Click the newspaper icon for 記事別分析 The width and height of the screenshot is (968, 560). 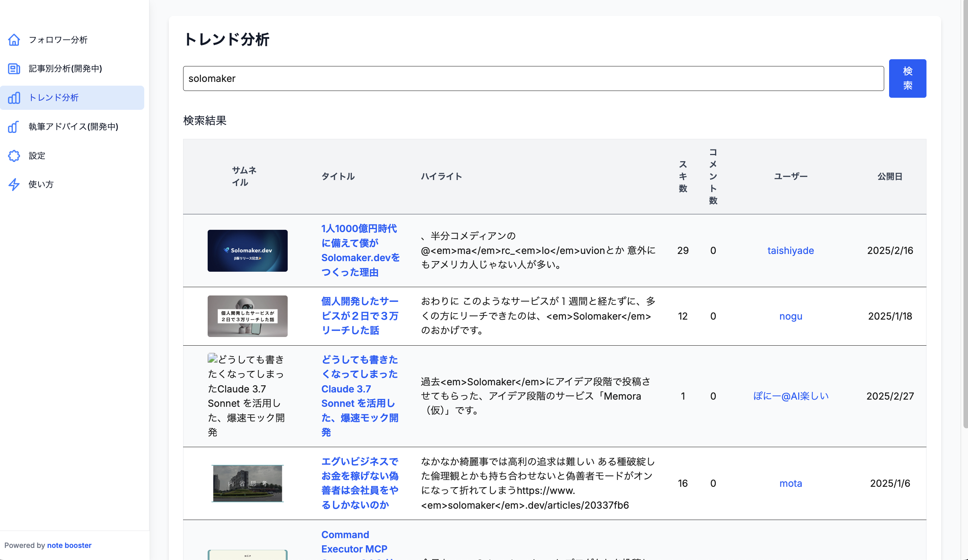[14, 69]
